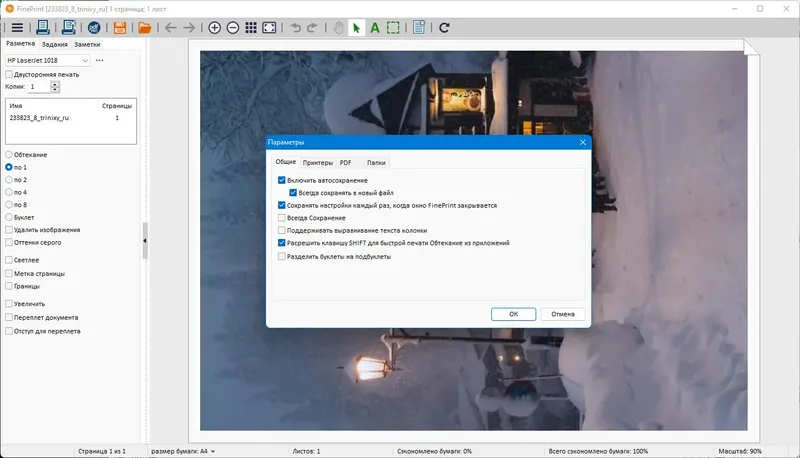The image size is (800, 458).
Task: Go to previous page arrow
Action: coord(170,28)
